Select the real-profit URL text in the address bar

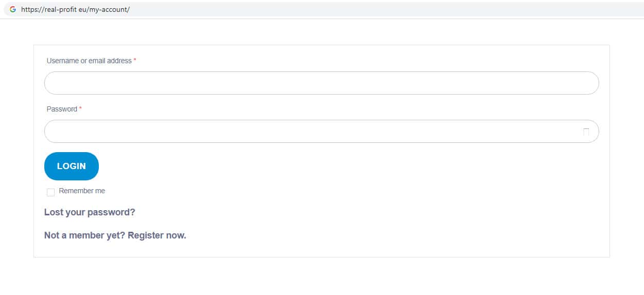click(x=57, y=9)
